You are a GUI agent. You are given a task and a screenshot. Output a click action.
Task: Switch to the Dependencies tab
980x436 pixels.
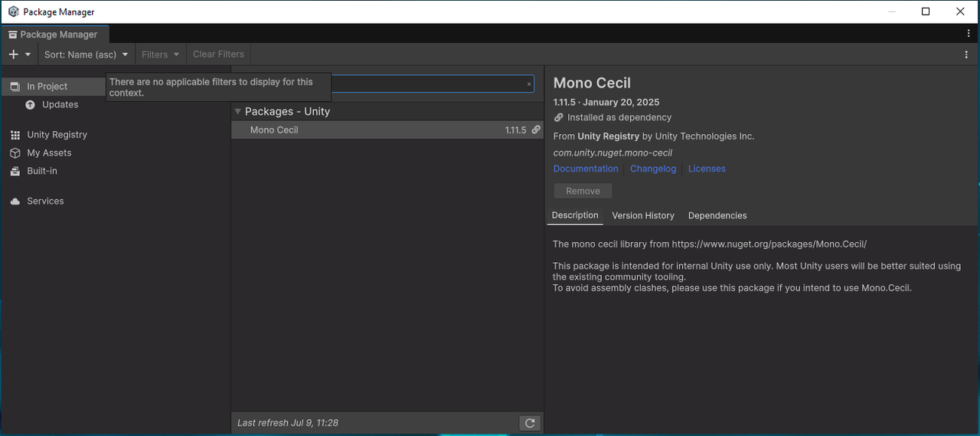717,215
